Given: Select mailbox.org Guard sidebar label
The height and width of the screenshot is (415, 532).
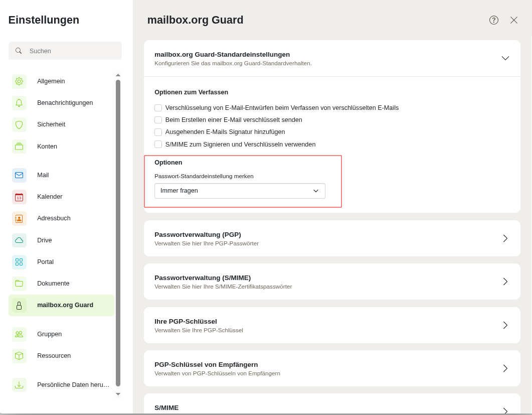Looking at the screenshot, I should point(65,305).
